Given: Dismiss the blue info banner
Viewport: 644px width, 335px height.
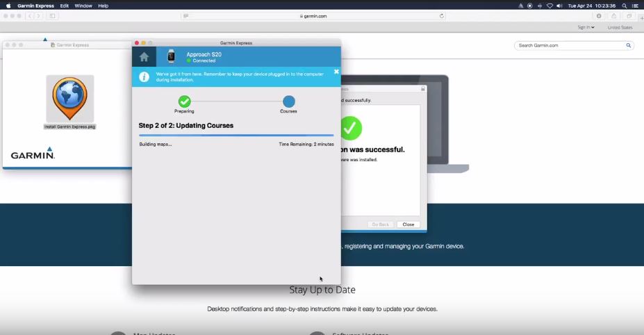Looking at the screenshot, I should click(x=336, y=72).
